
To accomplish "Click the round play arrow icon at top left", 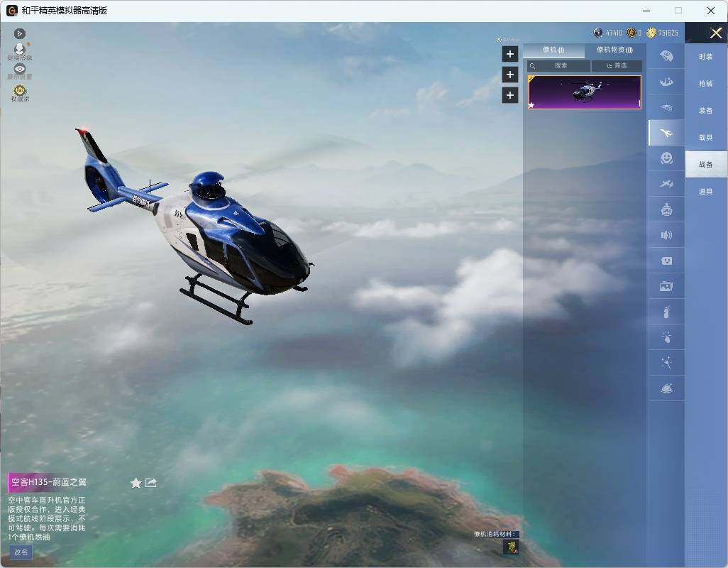I will coord(19,33).
